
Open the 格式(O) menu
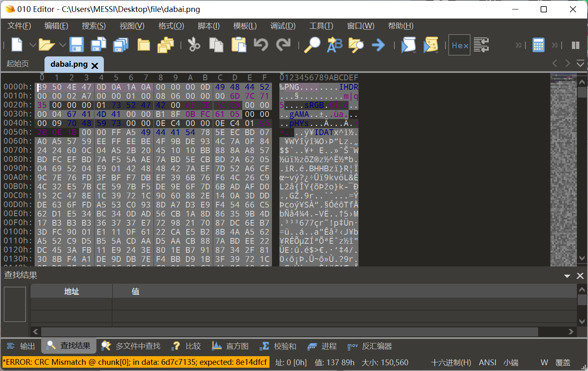point(171,26)
